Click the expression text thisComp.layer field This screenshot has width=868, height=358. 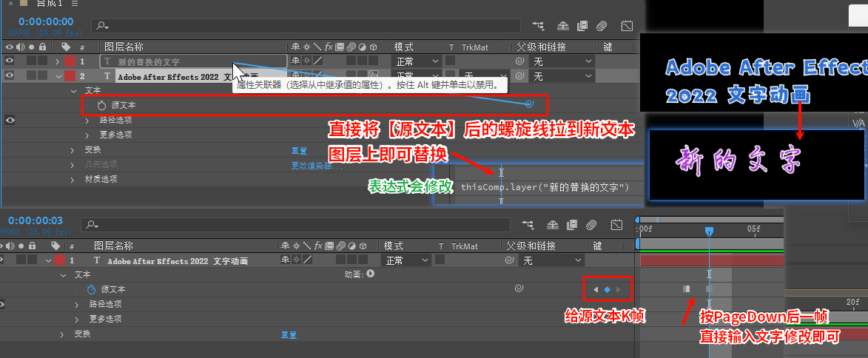tap(545, 187)
